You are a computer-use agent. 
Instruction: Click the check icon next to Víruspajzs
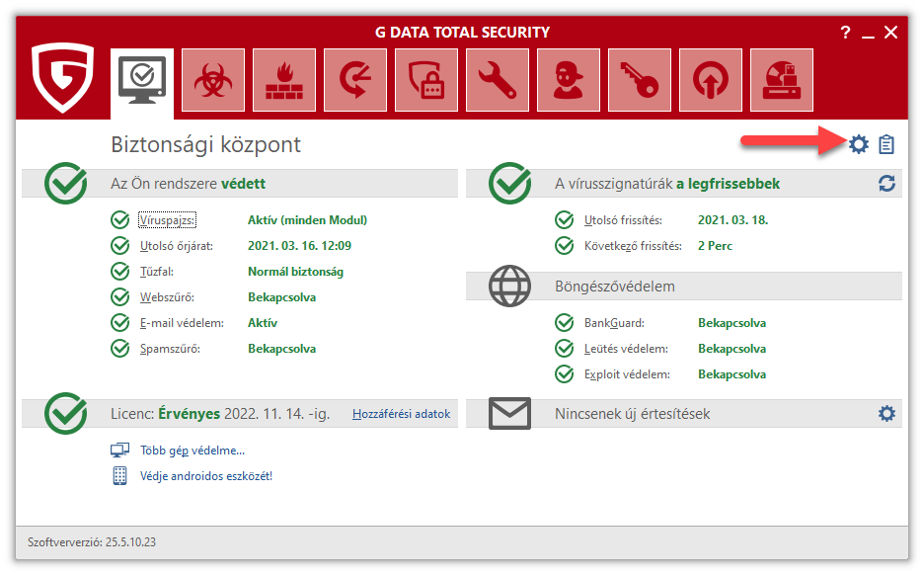coord(120,220)
